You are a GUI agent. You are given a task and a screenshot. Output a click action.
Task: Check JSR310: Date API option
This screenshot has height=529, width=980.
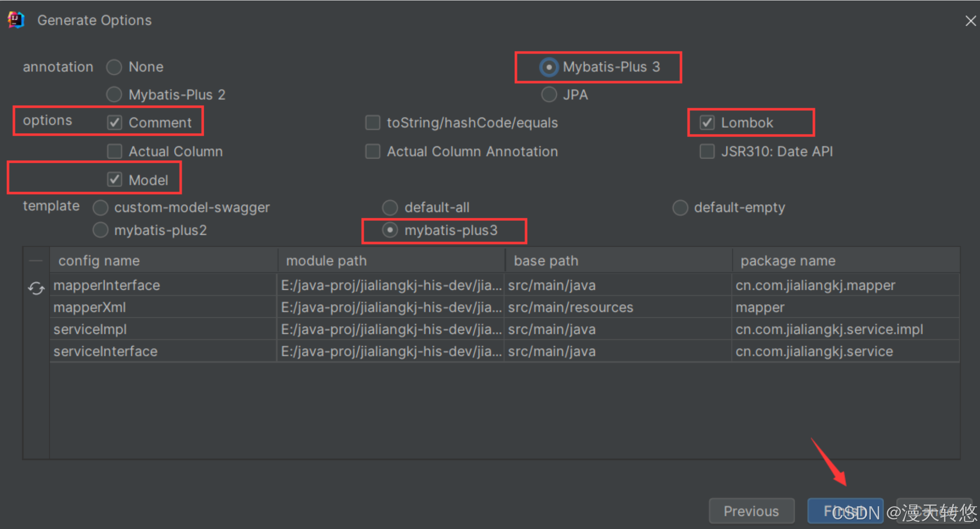coord(707,151)
